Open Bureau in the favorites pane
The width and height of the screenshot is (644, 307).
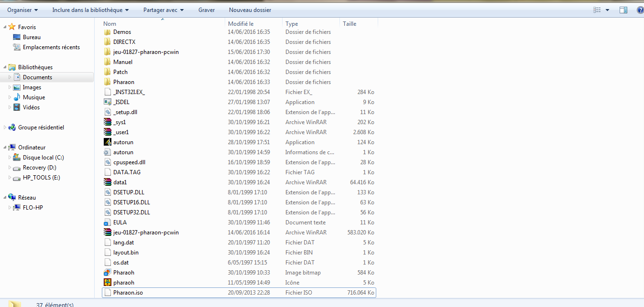(x=32, y=37)
